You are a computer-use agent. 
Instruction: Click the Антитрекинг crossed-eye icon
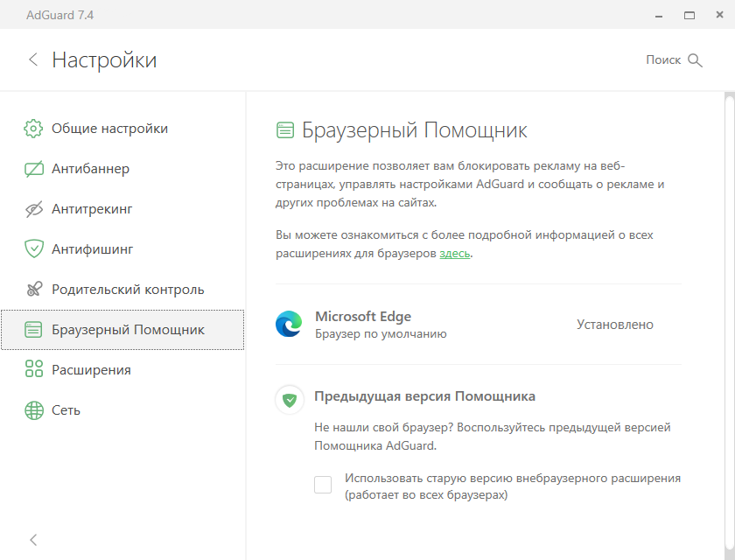34,209
